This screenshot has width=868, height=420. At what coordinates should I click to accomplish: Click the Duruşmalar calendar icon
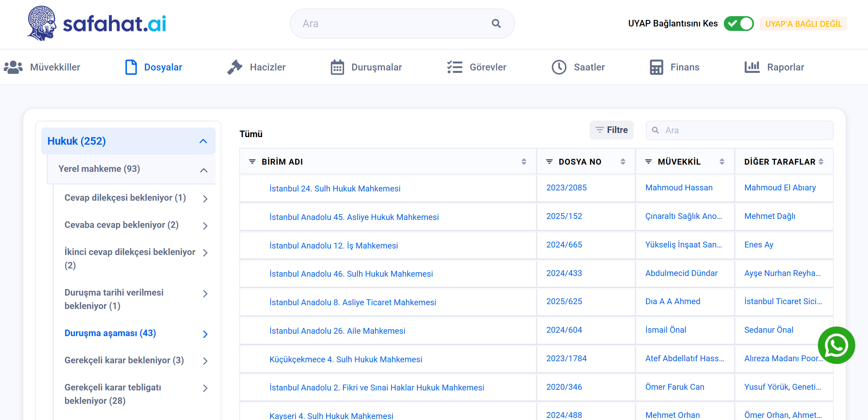point(337,67)
